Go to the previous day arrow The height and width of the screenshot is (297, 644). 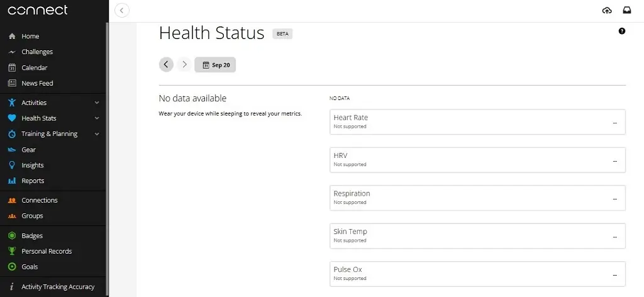166,64
